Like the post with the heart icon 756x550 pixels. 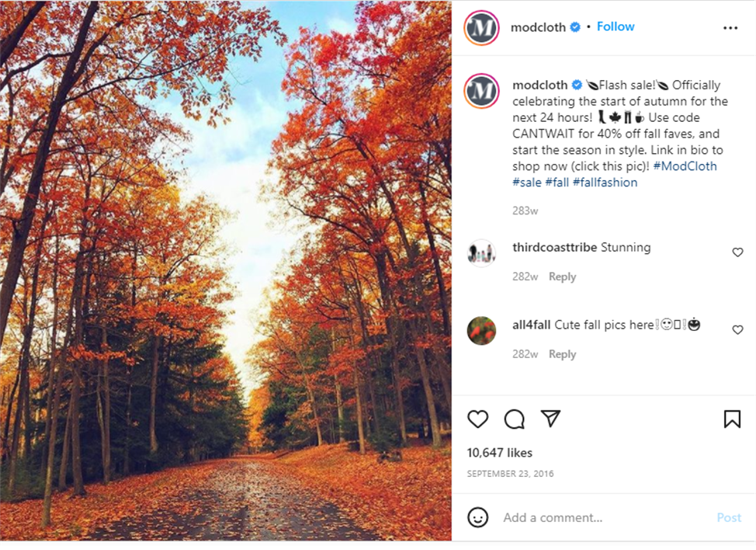[478, 419]
